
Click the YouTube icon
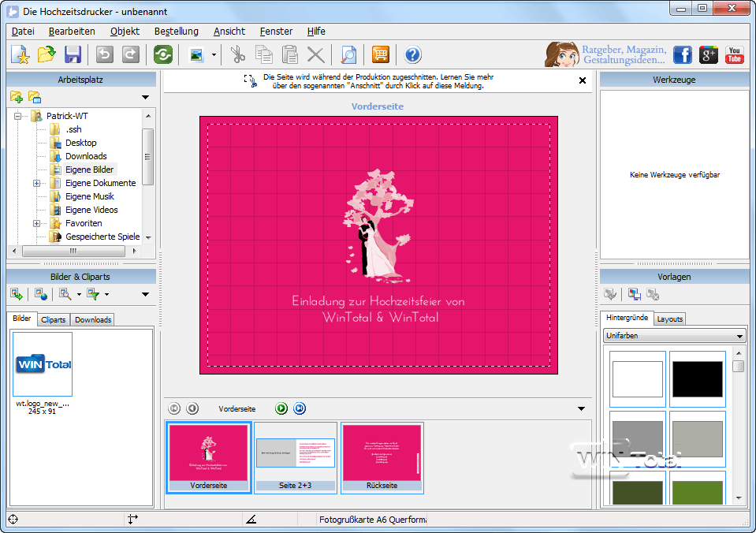734,54
